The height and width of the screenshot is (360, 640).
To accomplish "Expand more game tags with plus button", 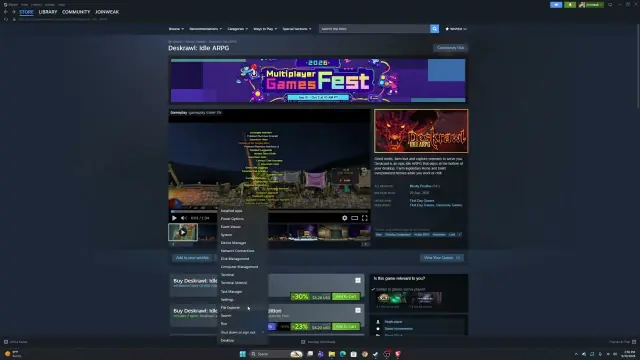I will click(x=460, y=235).
